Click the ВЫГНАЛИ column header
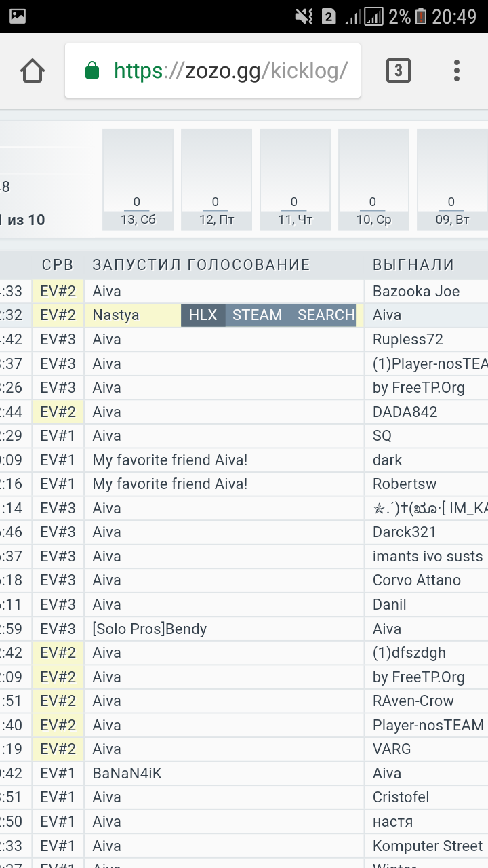 pos(413,265)
